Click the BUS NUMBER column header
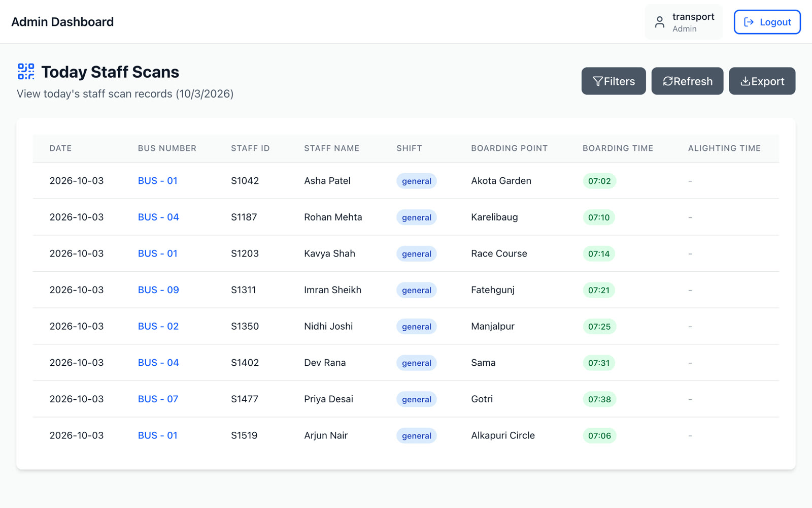The height and width of the screenshot is (508, 812). tap(167, 148)
